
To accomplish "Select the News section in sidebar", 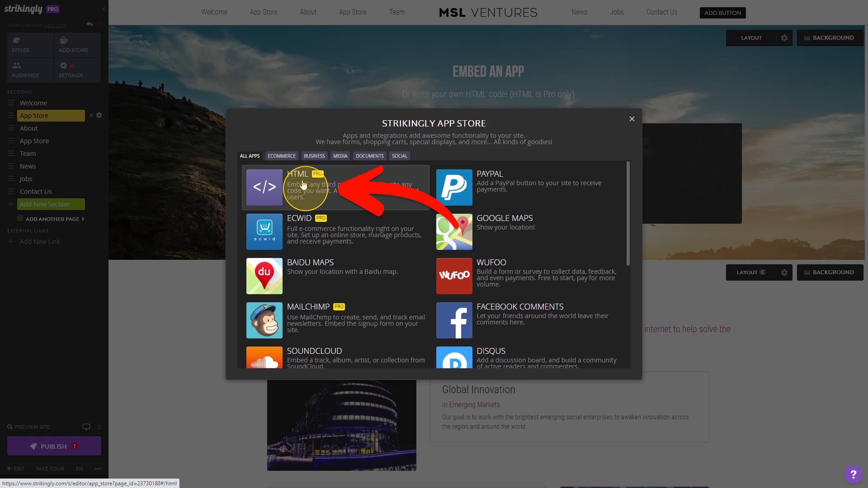I will (28, 166).
